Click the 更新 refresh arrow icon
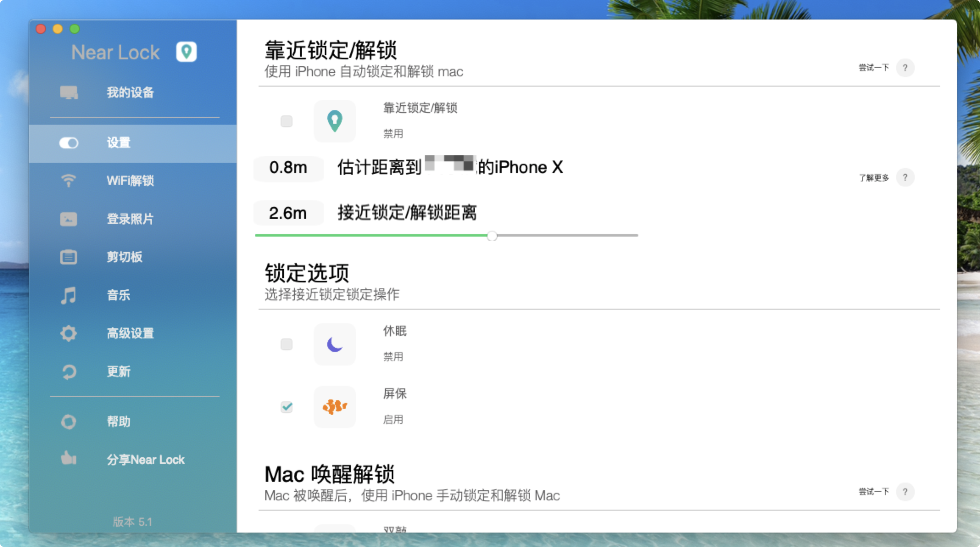This screenshot has height=547, width=980. tap(69, 372)
